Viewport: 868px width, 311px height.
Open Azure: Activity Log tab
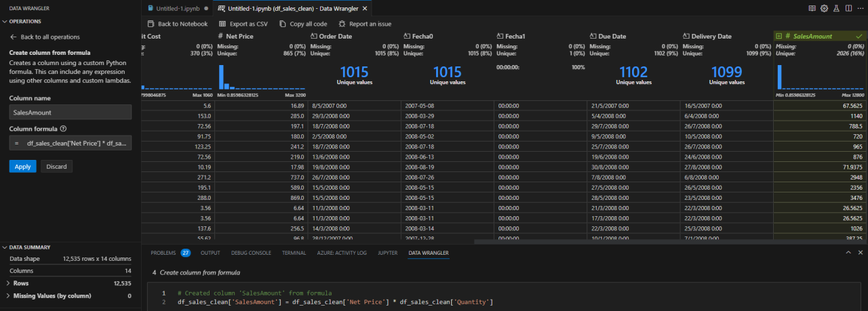342,253
